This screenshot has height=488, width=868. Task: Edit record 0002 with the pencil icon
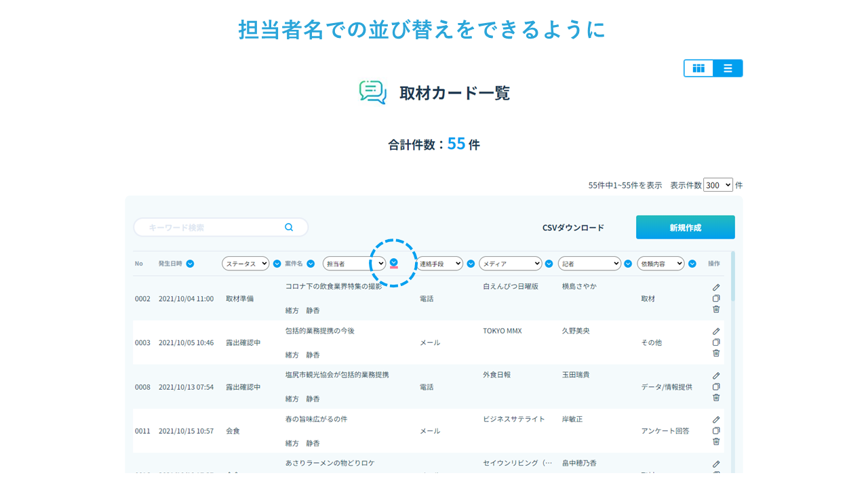[716, 287]
